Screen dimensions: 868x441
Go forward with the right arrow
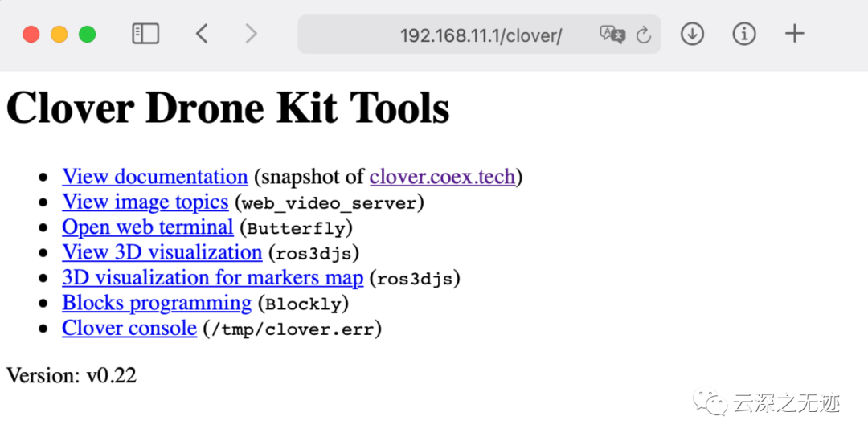click(252, 34)
